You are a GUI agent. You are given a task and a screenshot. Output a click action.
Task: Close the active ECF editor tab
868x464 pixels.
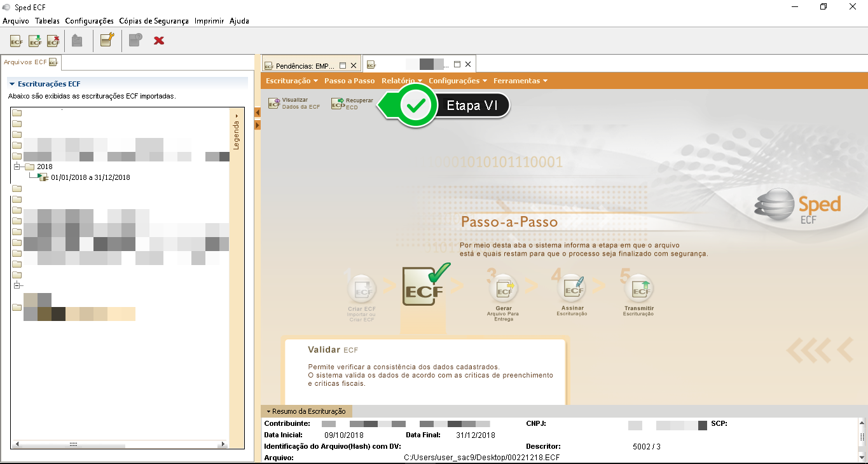pos(468,64)
